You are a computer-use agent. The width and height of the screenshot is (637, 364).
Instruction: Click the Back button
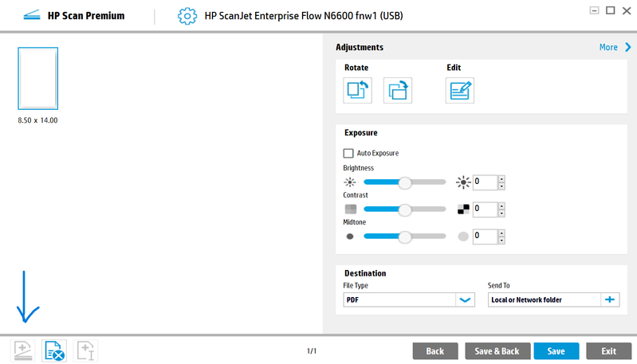(x=434, y=351)
